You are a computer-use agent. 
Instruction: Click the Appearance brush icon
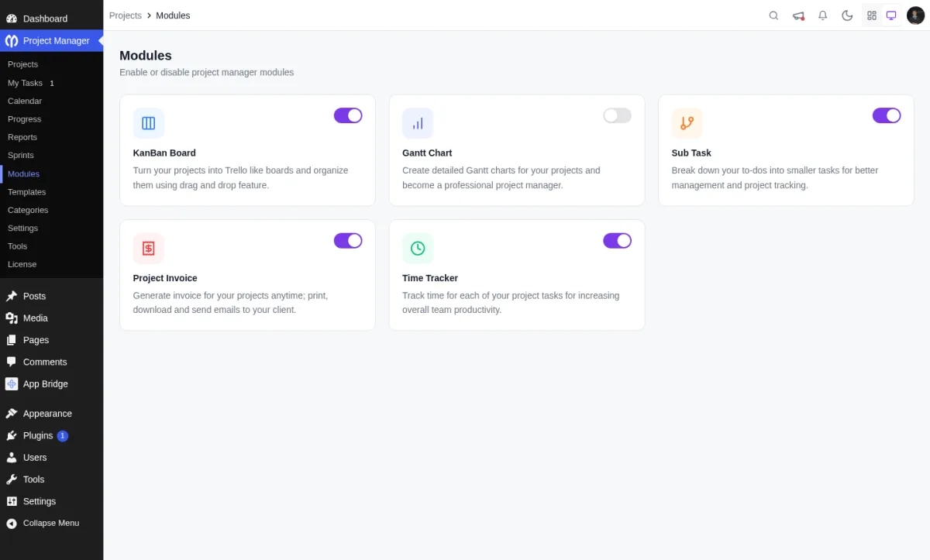(12, 414)
